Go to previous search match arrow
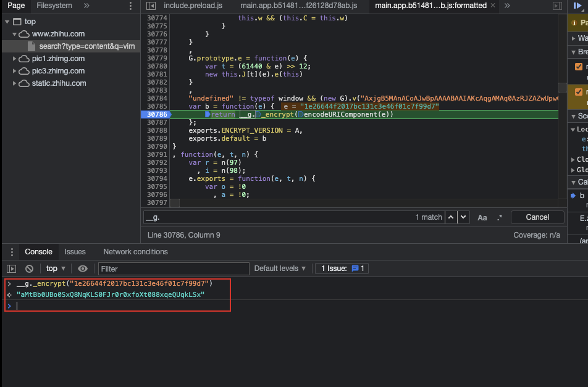The image size is (588, 387). click(451, 217)
